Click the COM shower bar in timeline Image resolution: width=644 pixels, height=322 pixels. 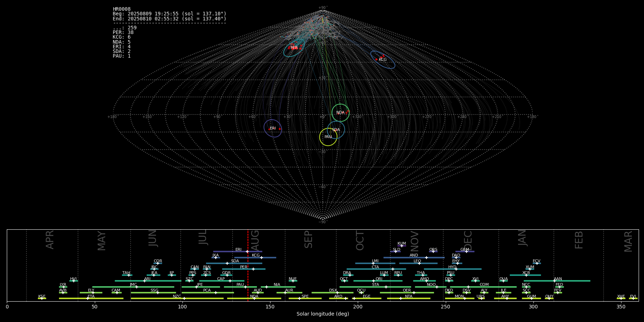[x=483, y=287]
